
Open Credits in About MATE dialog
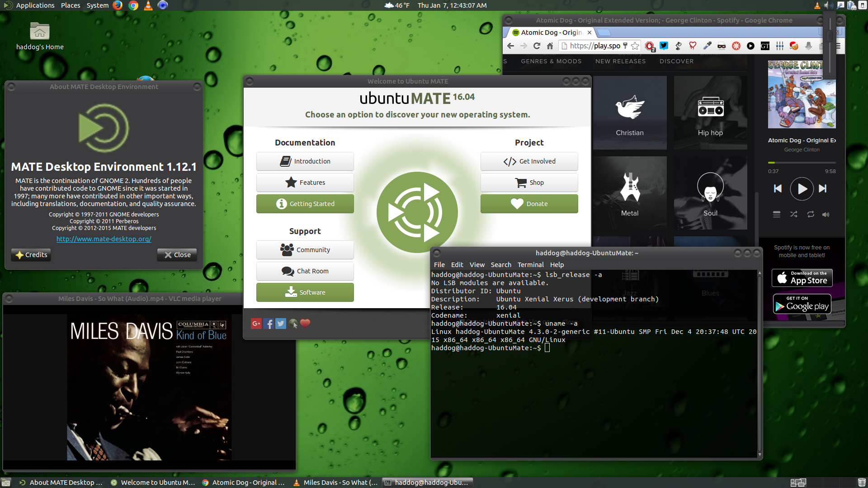pos(31,255)
